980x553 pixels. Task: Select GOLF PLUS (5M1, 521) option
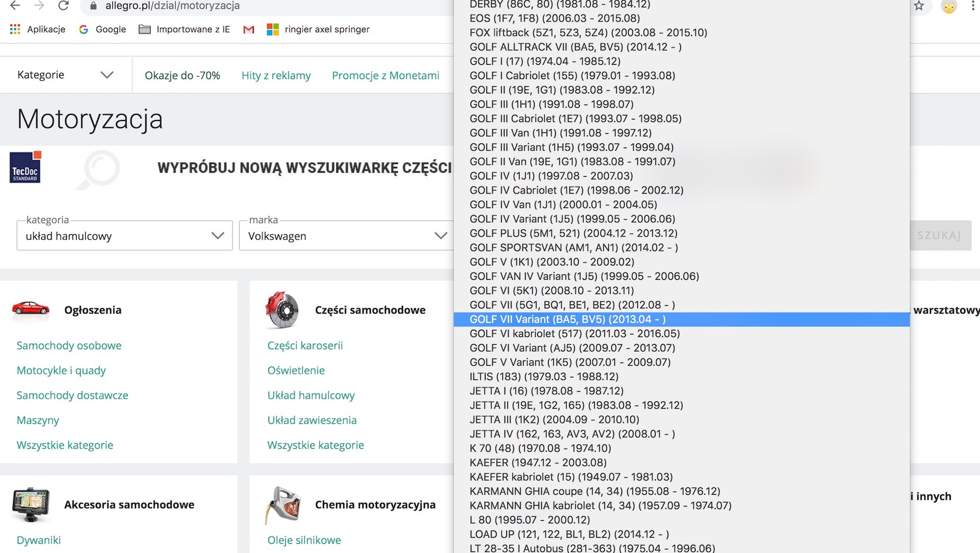point(682,233)
